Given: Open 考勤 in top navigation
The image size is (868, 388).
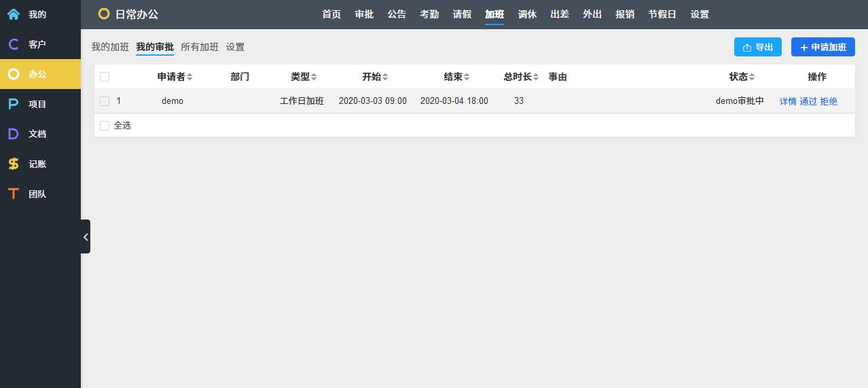Looking at the screenshot, I should (x=429, y=14).
